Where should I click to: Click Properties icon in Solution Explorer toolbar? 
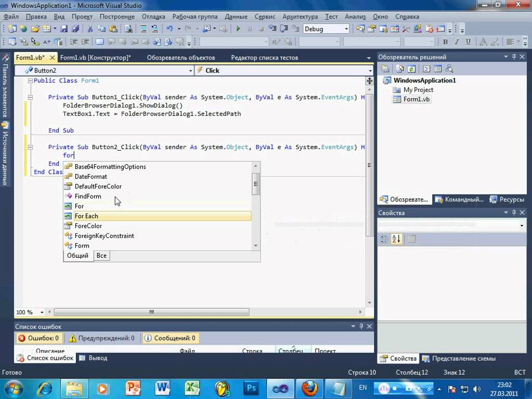[x=385, y=69]
